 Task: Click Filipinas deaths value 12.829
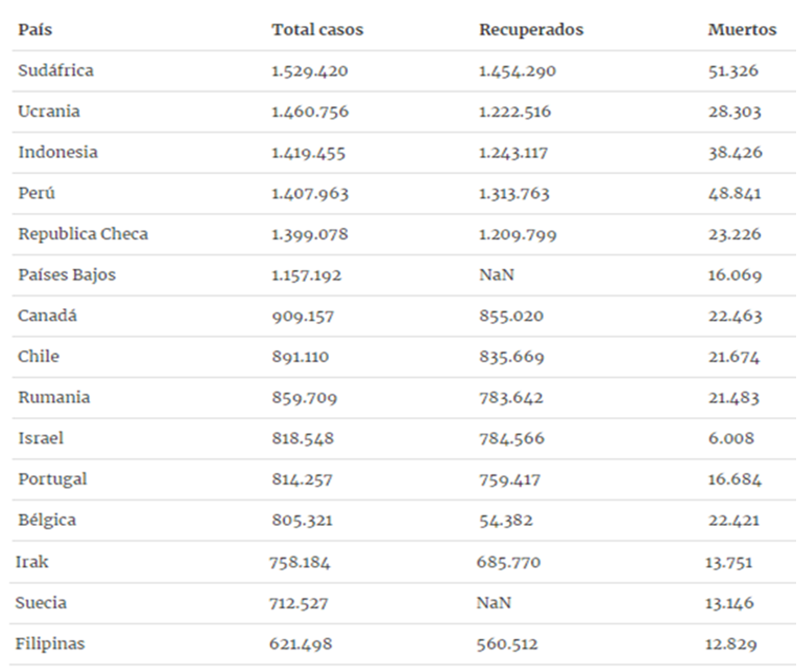[x=730, y=644]
